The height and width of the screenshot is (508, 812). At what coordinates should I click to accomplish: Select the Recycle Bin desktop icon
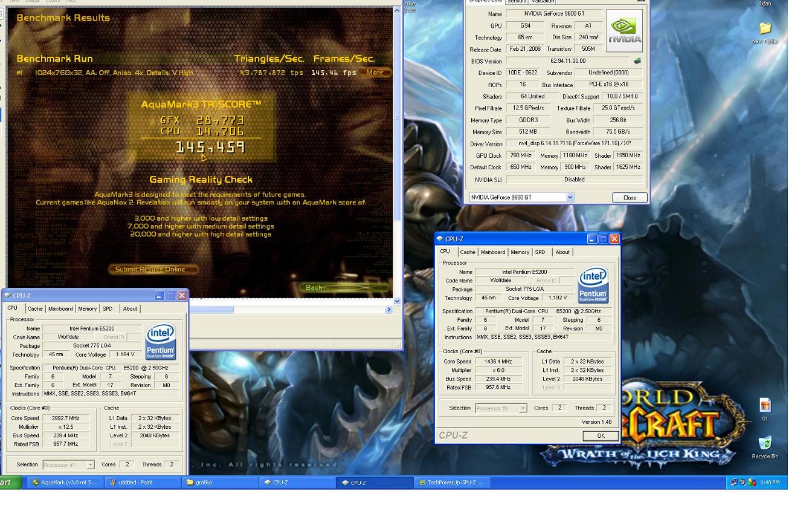(765, 447)
